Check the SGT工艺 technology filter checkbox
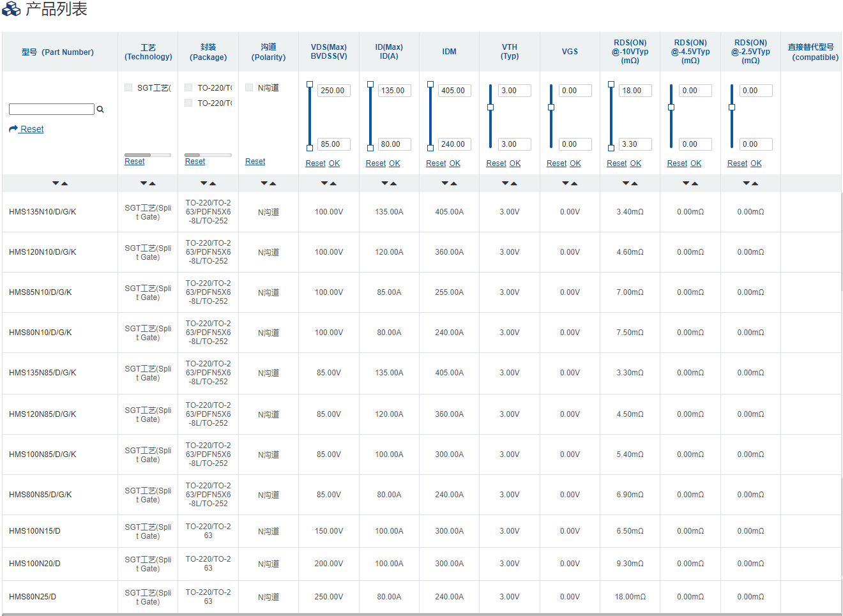Viewport: 843px width, 616px height. pyautogui.click(x=128, y=87)
